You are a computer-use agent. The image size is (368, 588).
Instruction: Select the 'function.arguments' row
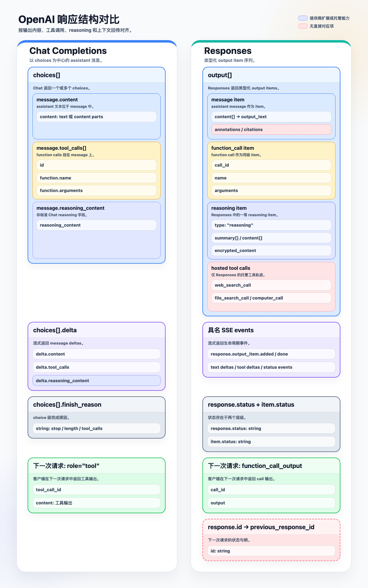pos(97,190)
